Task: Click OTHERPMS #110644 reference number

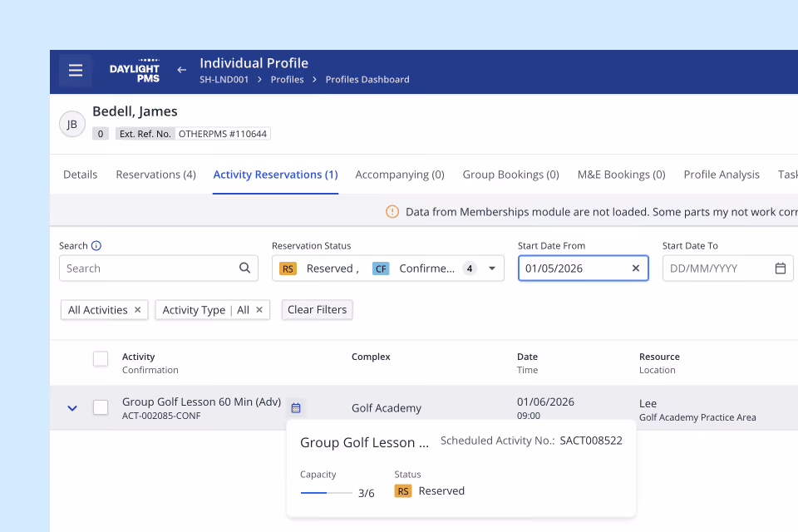Action: tap(223, 134)
